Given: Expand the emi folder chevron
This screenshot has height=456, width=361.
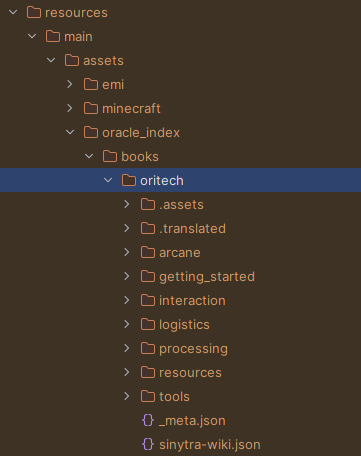Looking at the screenshot, I should tap(70, 84).
